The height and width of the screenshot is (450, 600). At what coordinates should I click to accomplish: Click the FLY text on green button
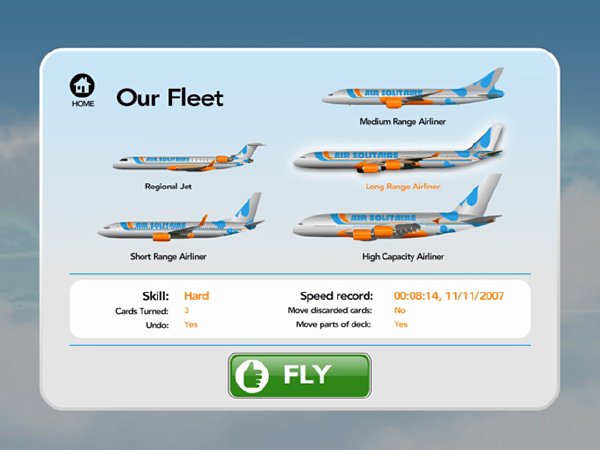pos(307,375)
